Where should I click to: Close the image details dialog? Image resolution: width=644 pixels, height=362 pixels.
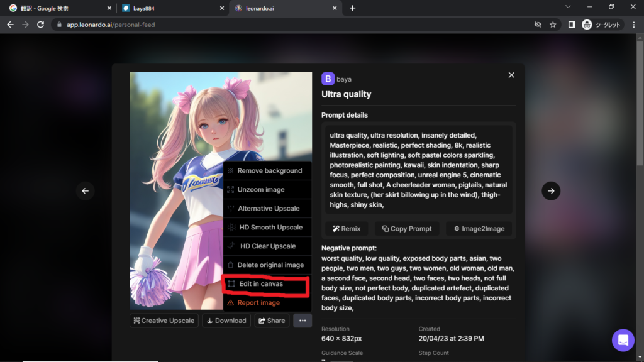point(511,75)
